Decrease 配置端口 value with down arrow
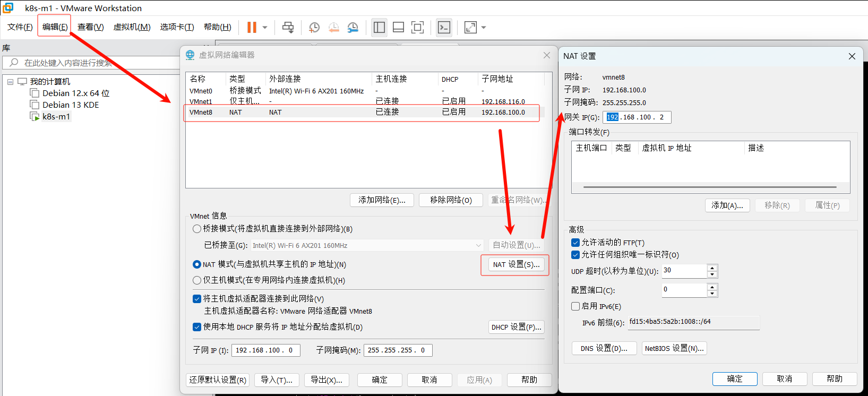Image resolution: width=868 pixels, height=396 pixels. pos(712,294)
